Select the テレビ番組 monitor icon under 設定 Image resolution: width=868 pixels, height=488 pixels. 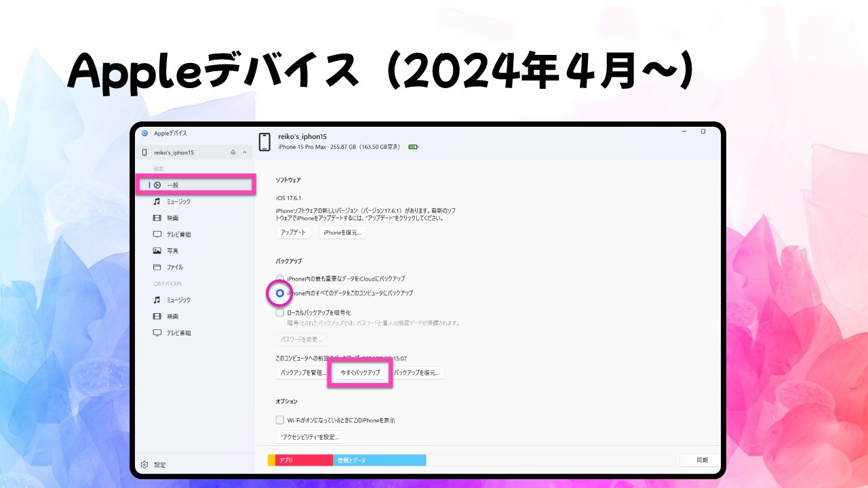[157, 235]
